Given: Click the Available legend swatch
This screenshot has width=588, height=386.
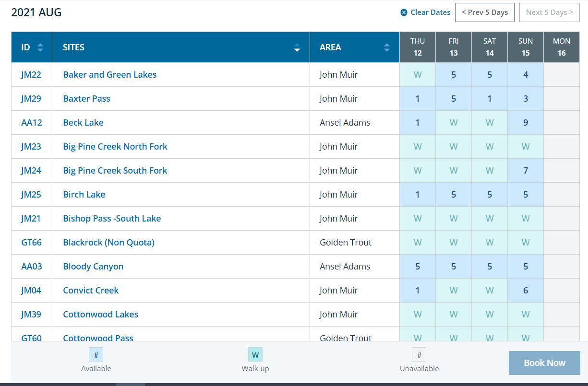Looking at the screenshot, I should [96, 355].
